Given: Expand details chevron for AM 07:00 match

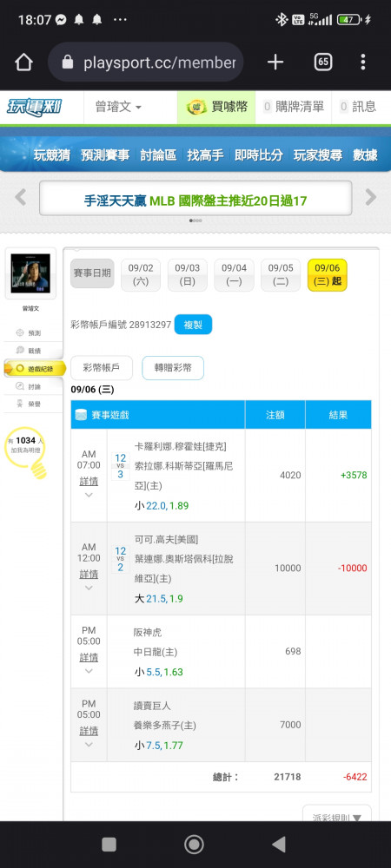Looking at the screenshot, I should (89, 495).
